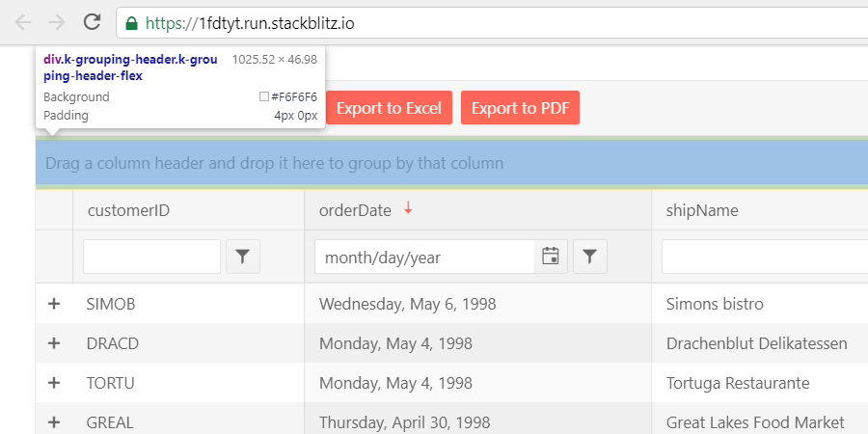The width and height of the screenshot is (868, 434).
Task: Click the shipName filter text box
Action: (x=765, y=257)
